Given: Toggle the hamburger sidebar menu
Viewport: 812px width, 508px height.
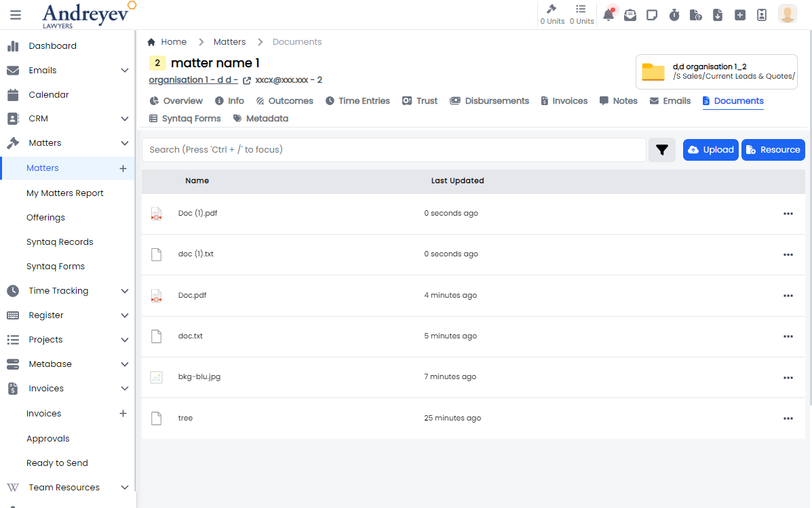Looking at the screenshot, I should click(15, 15).
